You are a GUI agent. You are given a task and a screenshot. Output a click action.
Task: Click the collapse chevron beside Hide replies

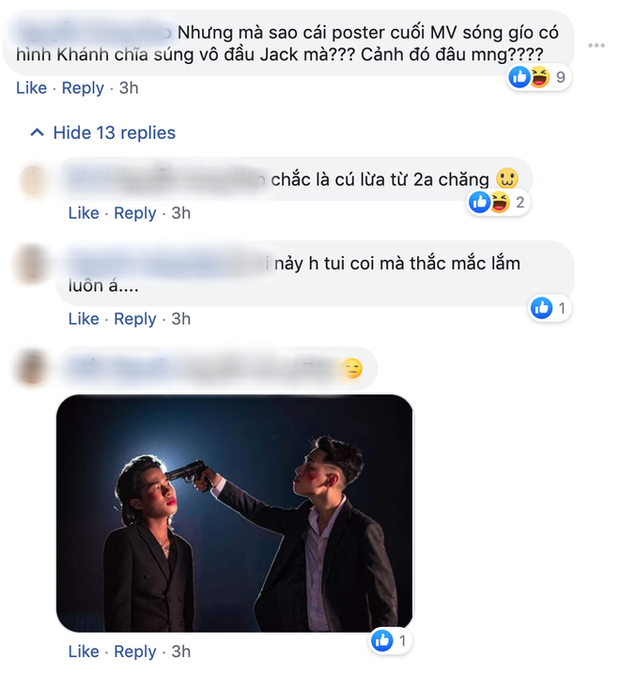coord(37,133)
